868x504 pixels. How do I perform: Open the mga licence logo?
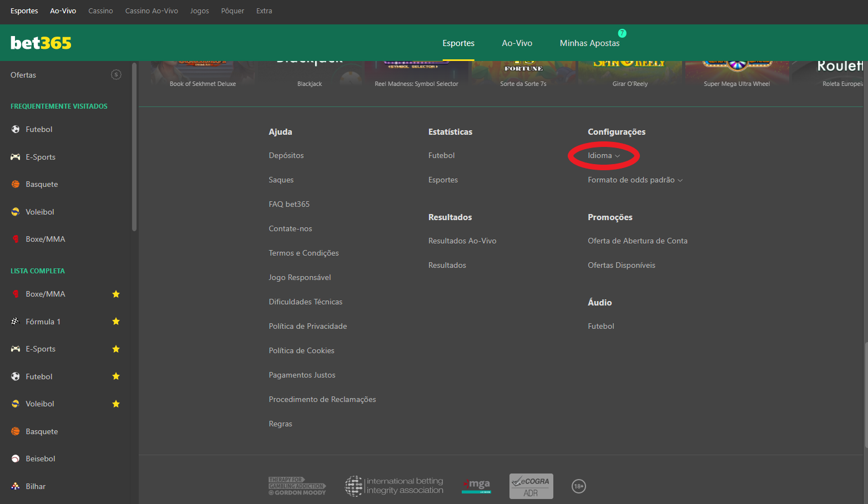(x=477, y=486)
